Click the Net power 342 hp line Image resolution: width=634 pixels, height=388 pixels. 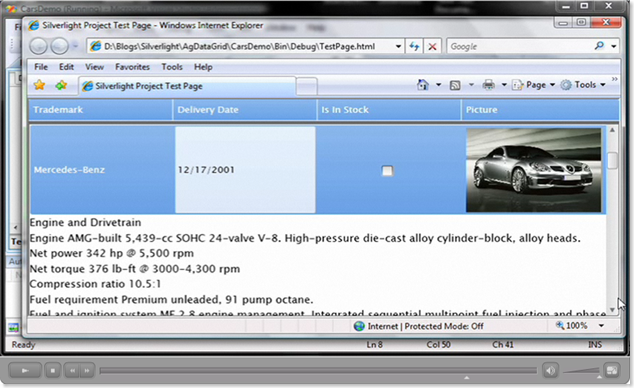click(112, 253)
